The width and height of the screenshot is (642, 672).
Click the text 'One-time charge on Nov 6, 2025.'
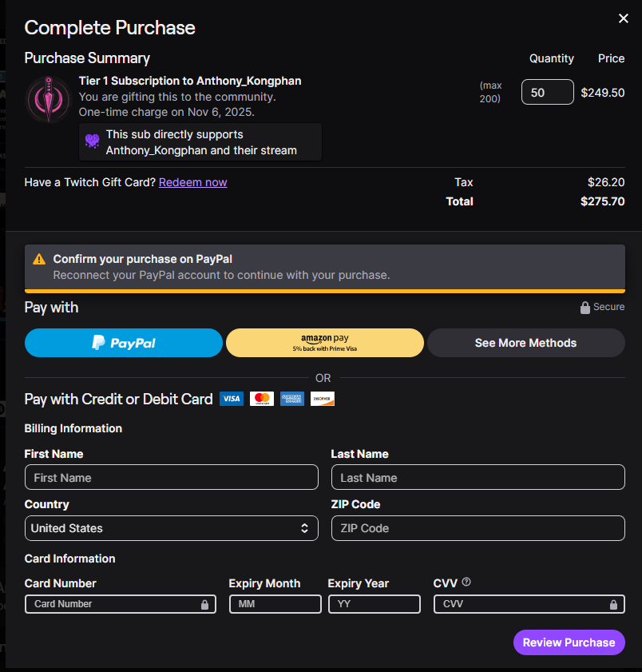(167, 113)
